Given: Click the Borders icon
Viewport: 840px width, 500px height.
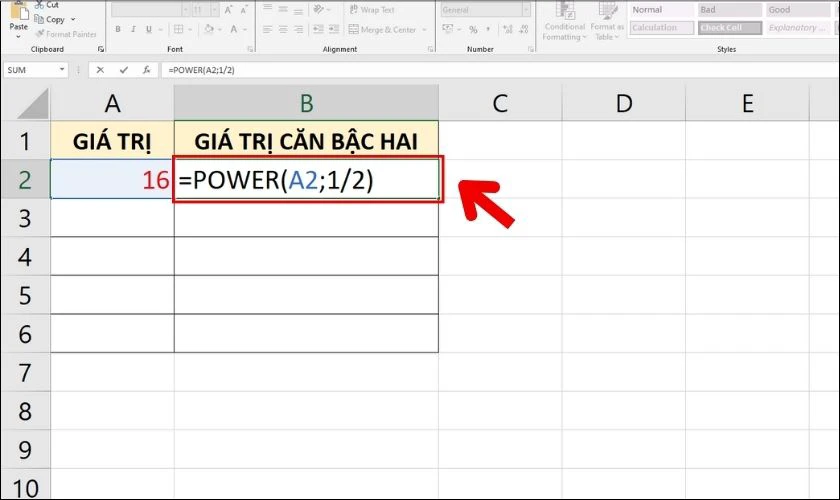Looking at the screenshot, I should pyautogui.click(x=179, y=29).
